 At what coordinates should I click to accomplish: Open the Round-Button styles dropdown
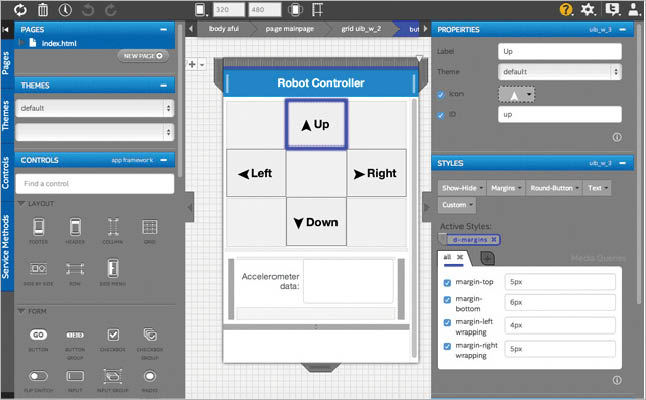coord(554,188)
